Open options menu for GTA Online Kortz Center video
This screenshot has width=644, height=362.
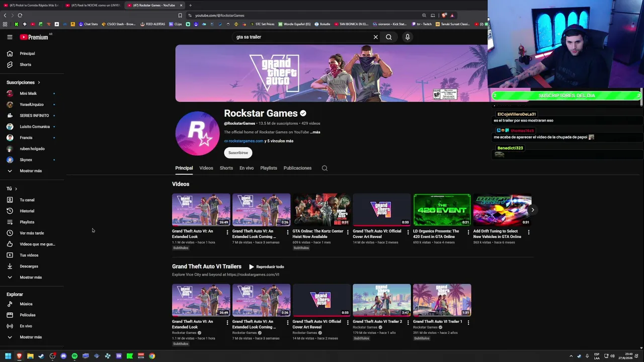(348, 232)
